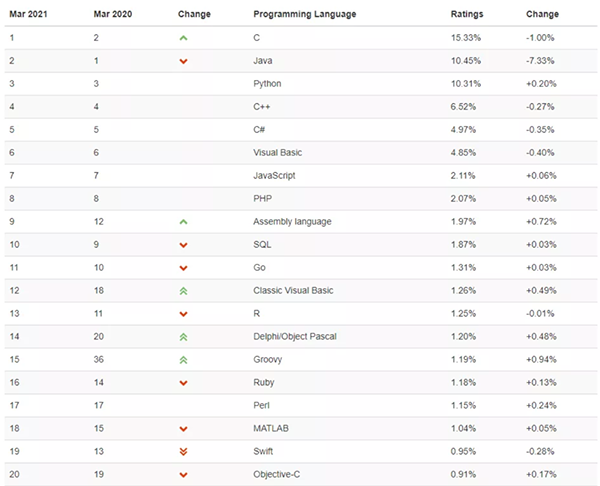Click double red down arrow for Swift
The image size is (600, 486).
coord(183,452)
